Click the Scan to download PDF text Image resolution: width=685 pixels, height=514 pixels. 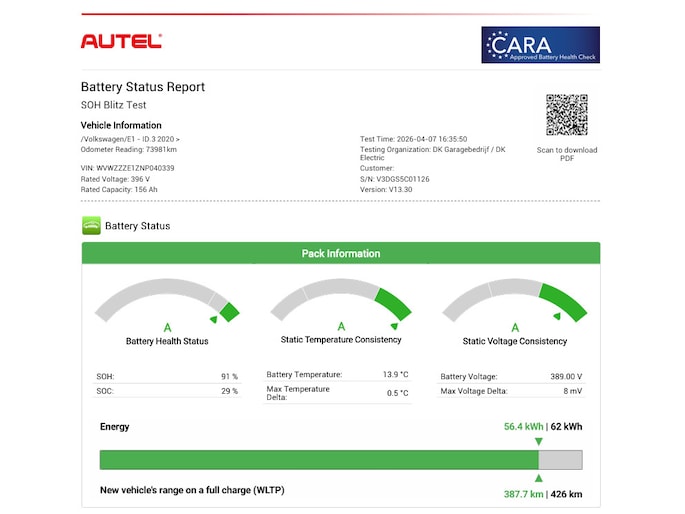(x=566, y=154)
